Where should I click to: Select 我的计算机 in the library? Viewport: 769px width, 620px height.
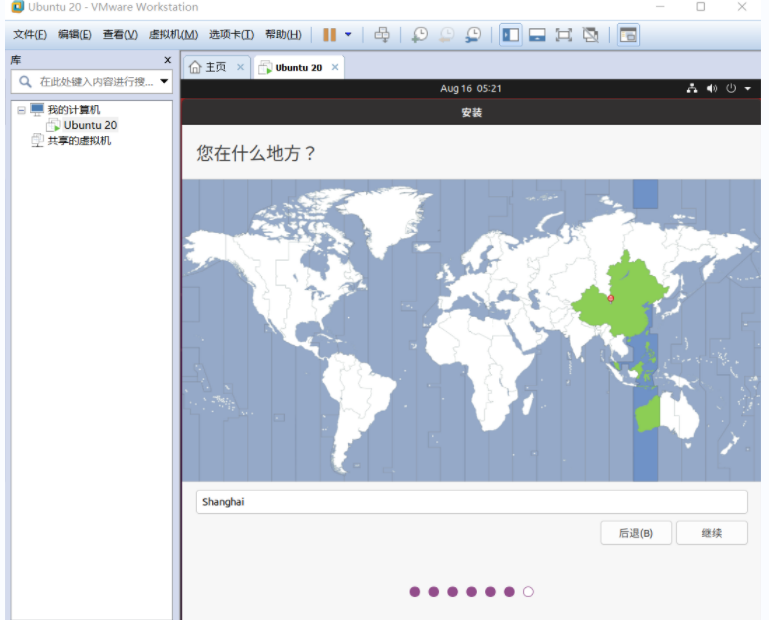(74, 109)
